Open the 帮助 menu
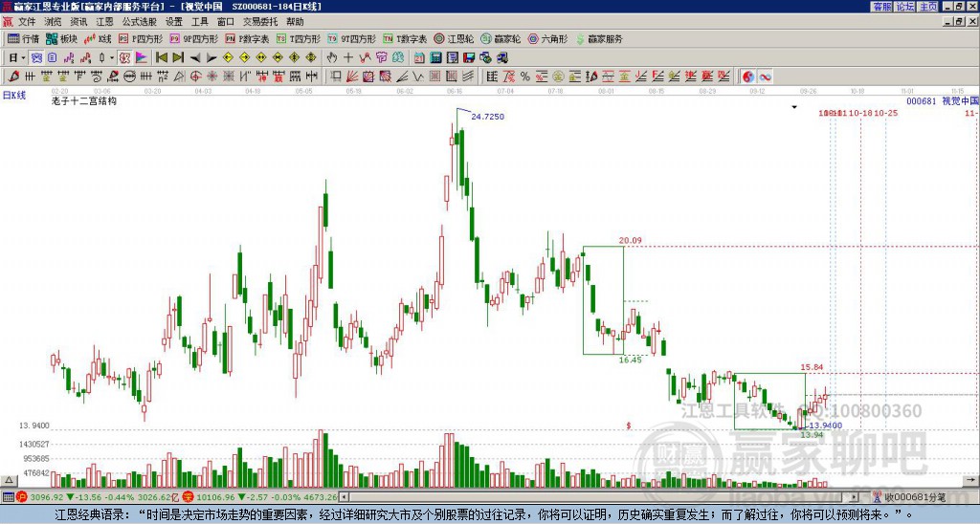 pyautogui.click(x=295, y=22)
